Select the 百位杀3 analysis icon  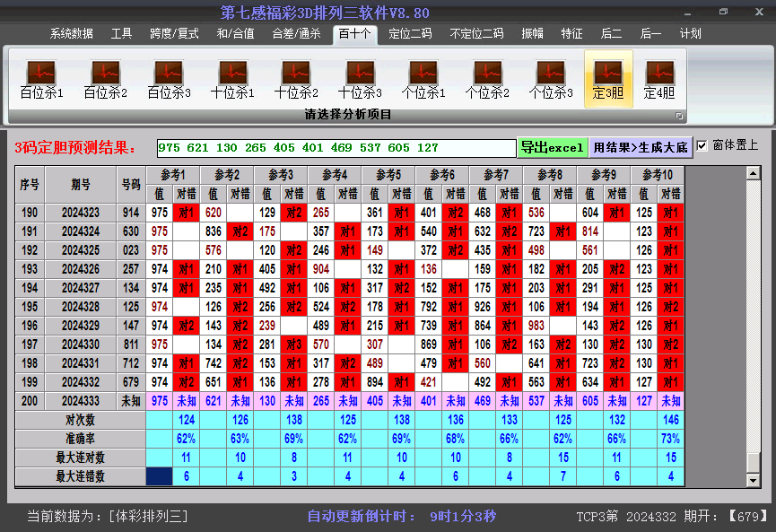coord(170,79)
